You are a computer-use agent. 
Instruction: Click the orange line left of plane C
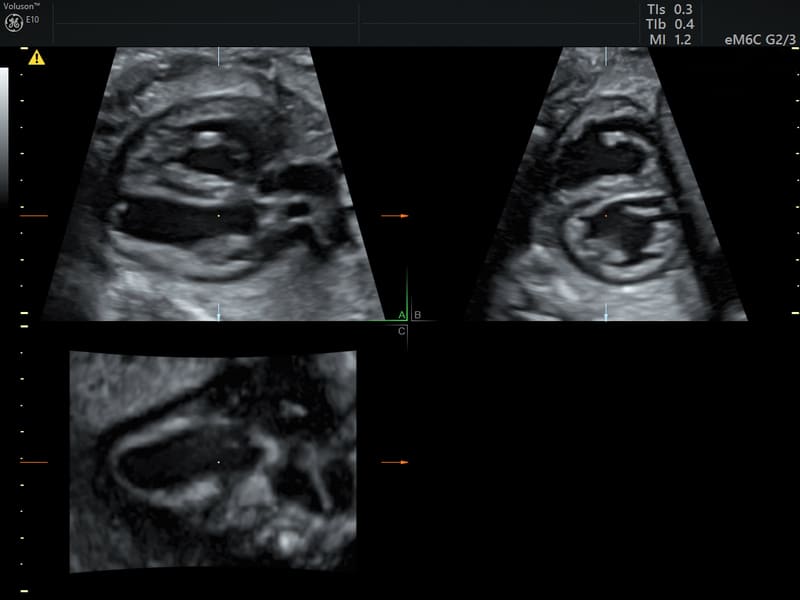34,462
